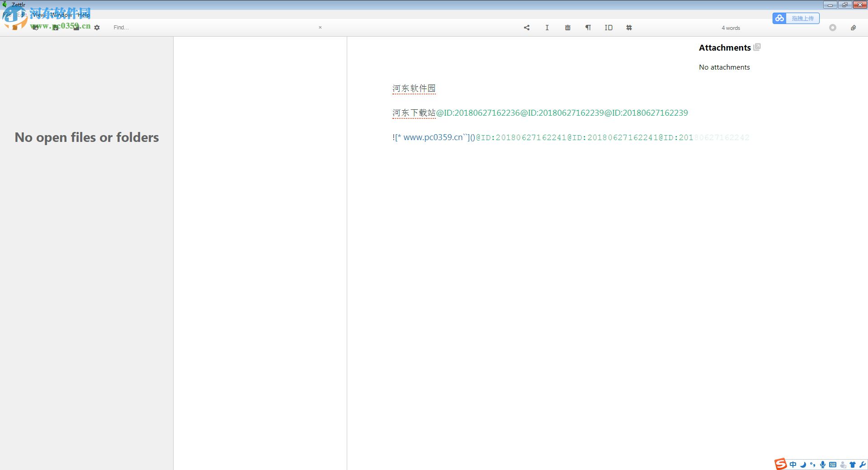Open the shirt skin icon in IME bar
Image resolution: width=868 pixels, height=470 pixels.
pyautogui.click(x=853, y=465)
